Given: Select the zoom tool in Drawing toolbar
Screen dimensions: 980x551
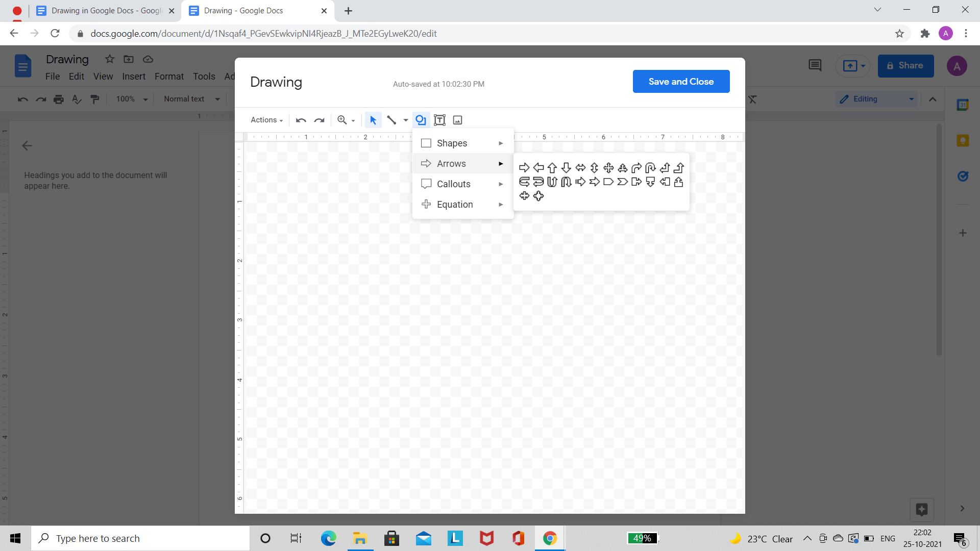Looking at the screenshot, I should 345,120.
